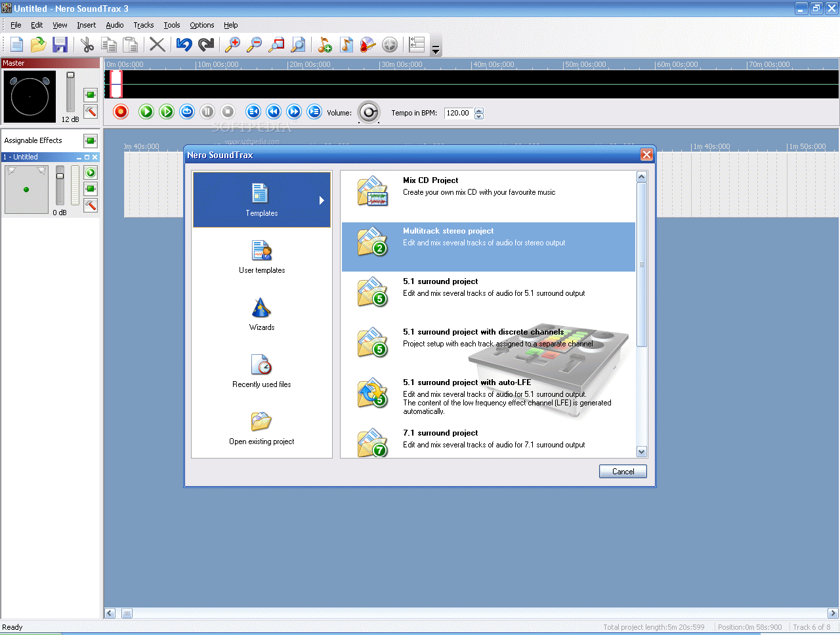Screen dimensions: 840x635
Task: Open Master tools hammer icon
Action: [91, 112]
